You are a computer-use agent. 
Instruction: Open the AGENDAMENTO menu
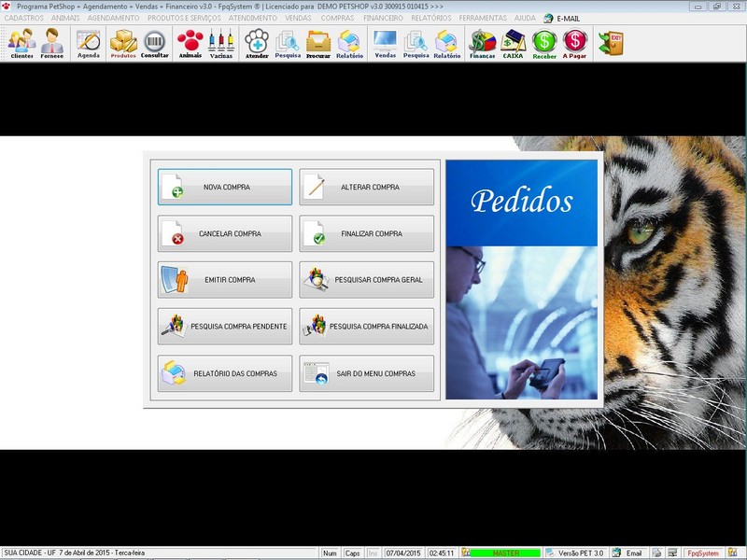pos(113,18)
